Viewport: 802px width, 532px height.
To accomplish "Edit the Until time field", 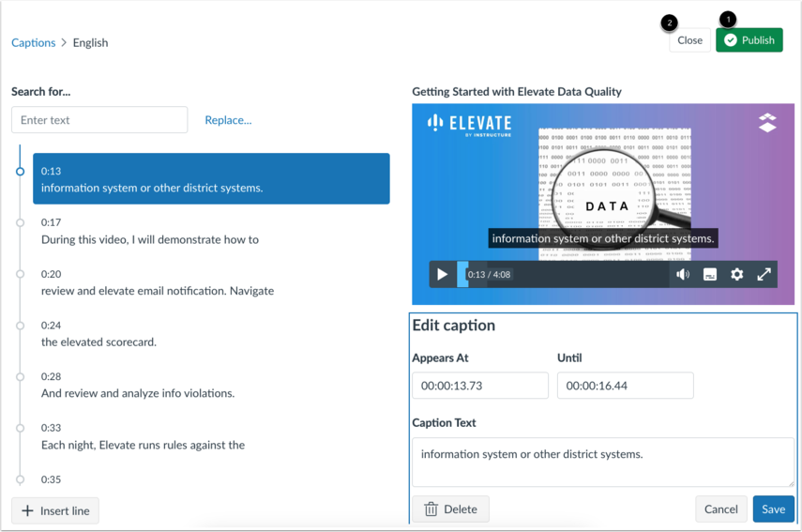I will [625, 386].
